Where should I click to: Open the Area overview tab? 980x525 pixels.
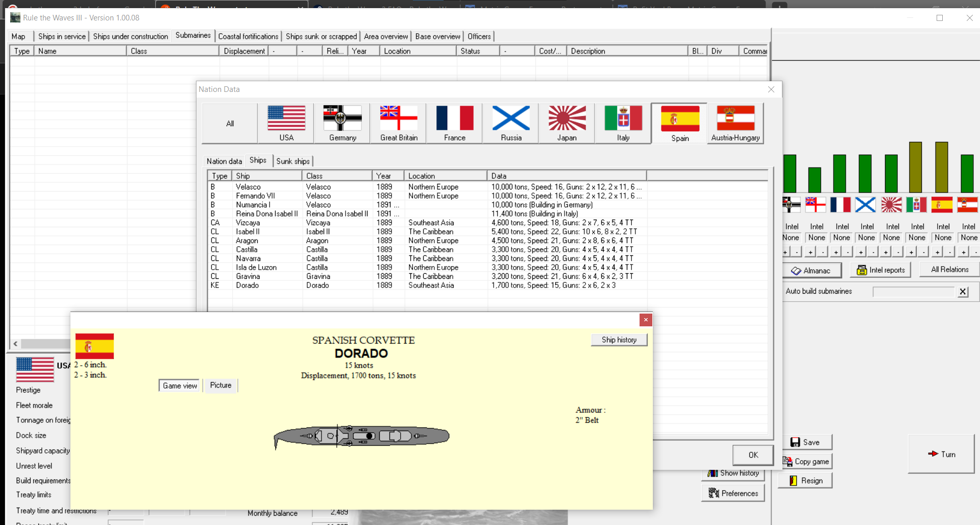click(x=386, y=36)
